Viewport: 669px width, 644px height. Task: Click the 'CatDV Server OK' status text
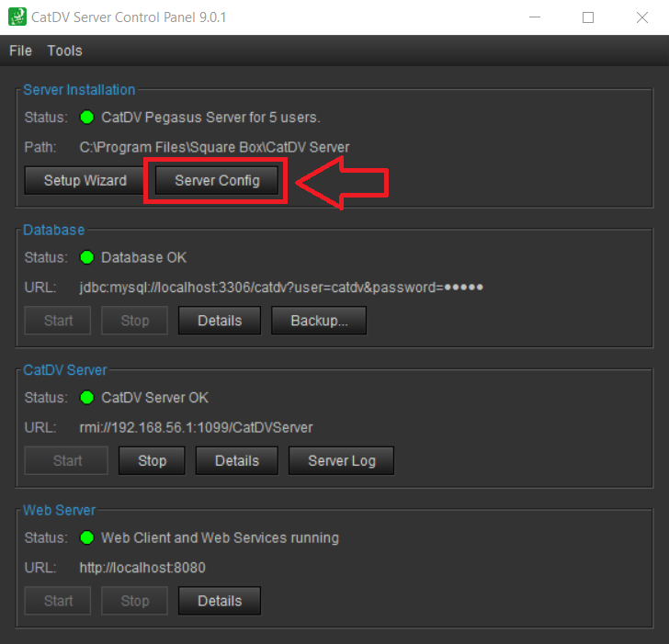click(x=154, y=398)
